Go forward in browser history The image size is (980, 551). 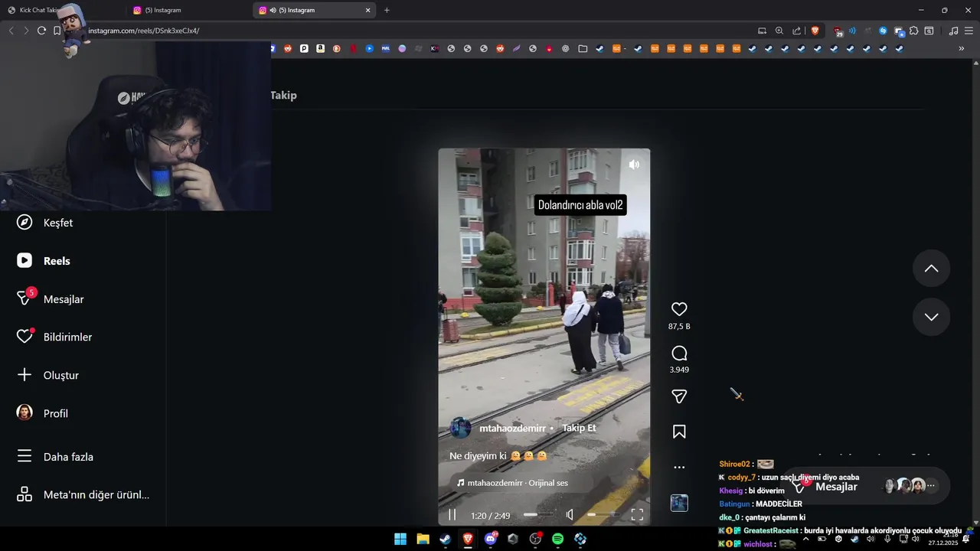tap(26, 31)
